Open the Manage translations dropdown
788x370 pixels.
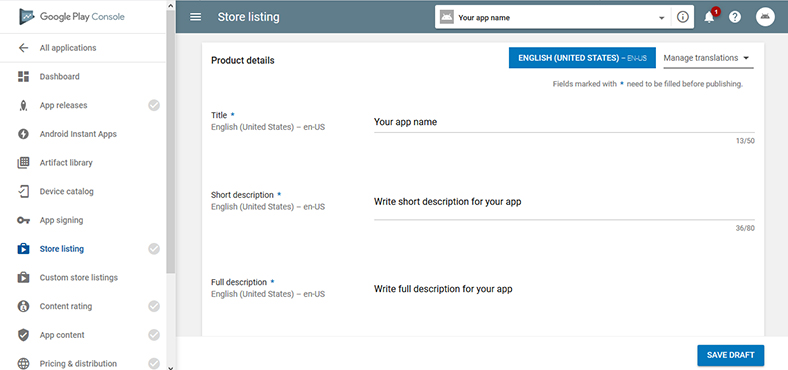pyautogui.click(x=708, y=58)
